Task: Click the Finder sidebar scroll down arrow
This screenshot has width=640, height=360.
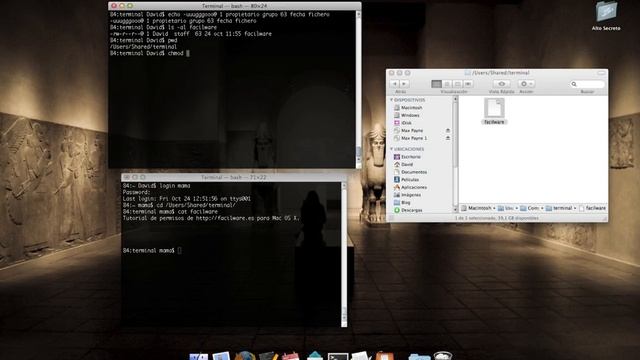Action: [x=456, y=210]
